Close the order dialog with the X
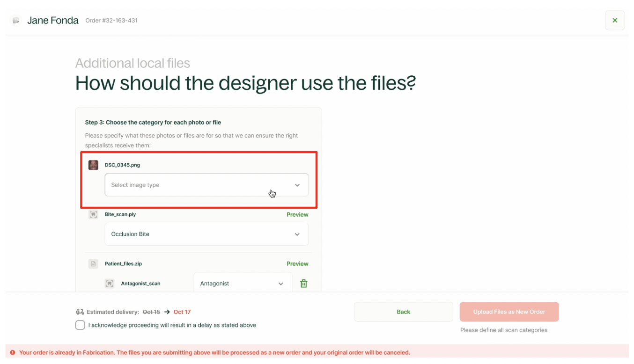The height and width of the screenshot is (364, 634). [x=614, y=21]
